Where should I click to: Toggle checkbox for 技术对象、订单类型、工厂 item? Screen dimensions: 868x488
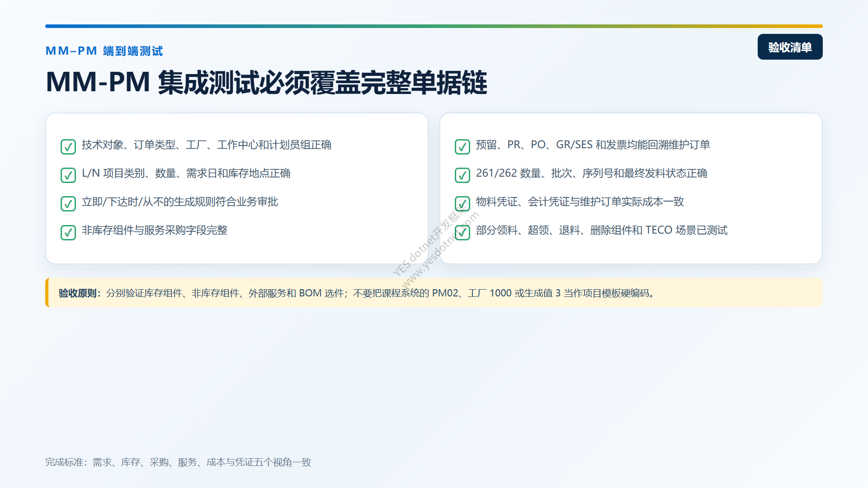pos(68,147)
